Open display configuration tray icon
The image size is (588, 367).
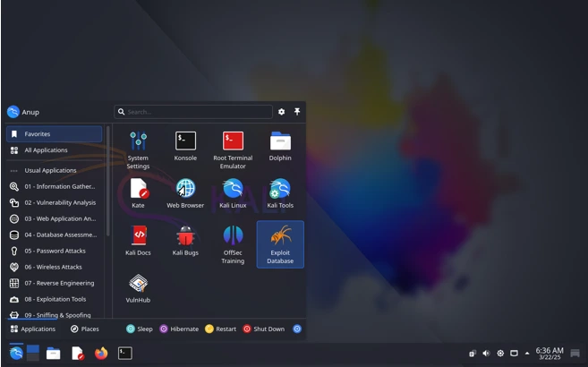(x=514, y=354)
